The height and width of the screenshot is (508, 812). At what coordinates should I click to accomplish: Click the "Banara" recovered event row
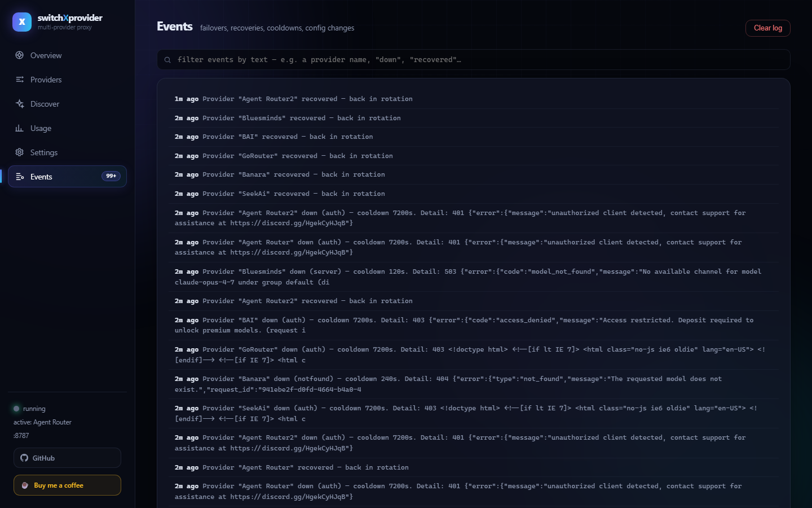(x=474, y=174)
